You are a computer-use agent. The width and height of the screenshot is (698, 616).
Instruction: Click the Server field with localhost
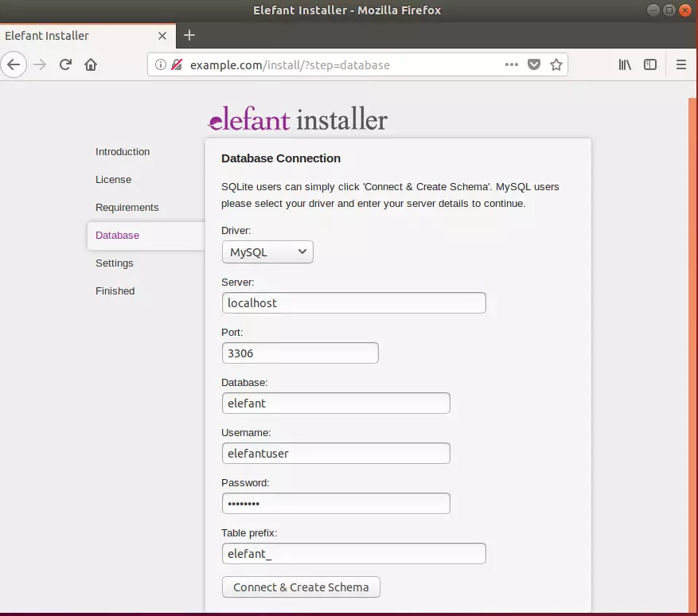[x=354, y=302]
